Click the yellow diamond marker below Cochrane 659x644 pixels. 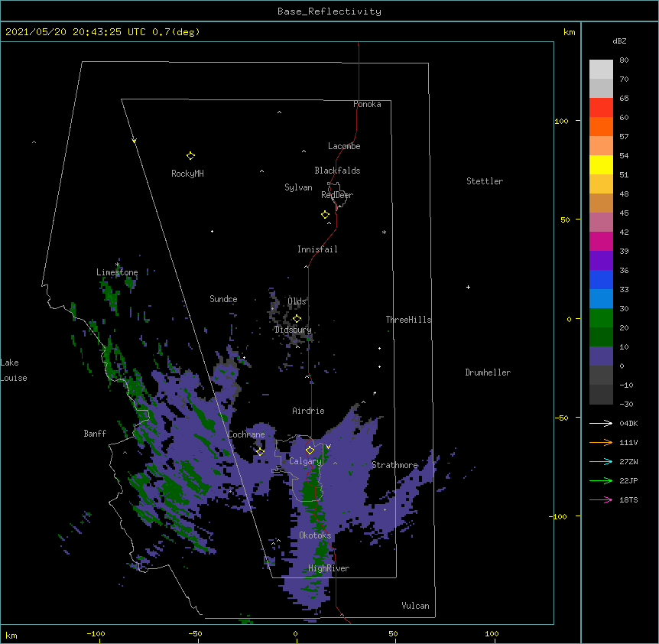(x=260, y=452)
